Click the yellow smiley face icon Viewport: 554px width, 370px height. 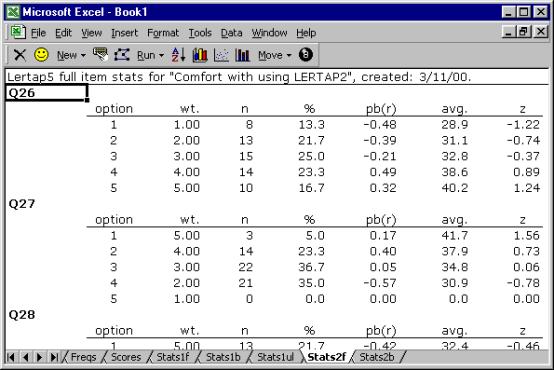[41, 55]
